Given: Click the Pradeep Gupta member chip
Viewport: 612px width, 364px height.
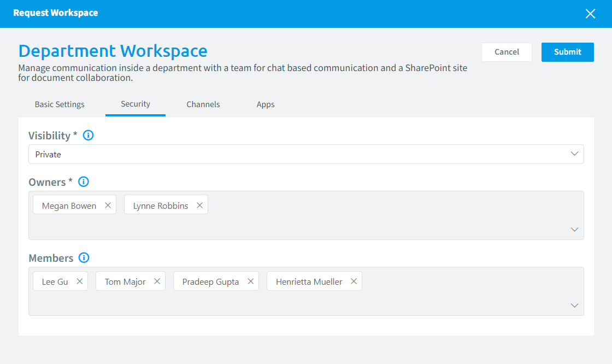Looking at the screenshot, I should coord(216,281).
